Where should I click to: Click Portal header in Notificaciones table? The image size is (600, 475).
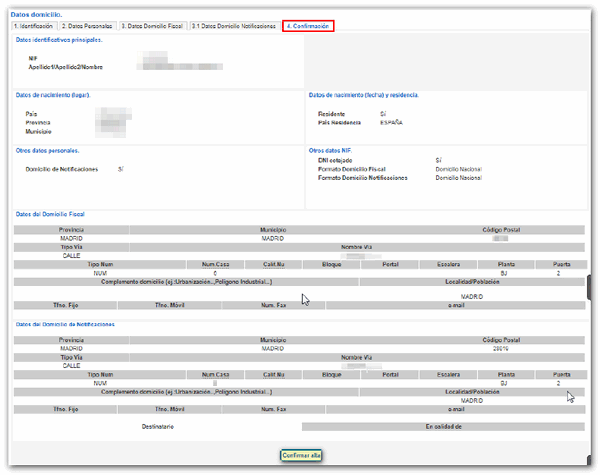point(390,375)
